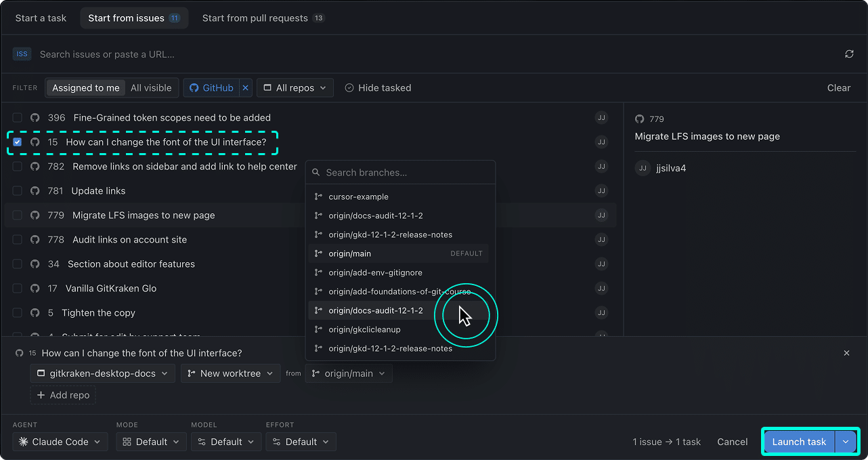Open the origin/main base branch dropdown
This screenshot has width=868, height=460.
click(x=349, y=373)
